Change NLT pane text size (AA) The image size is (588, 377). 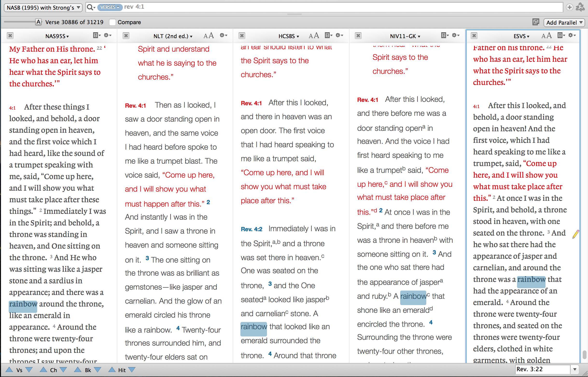click(209, 36)
